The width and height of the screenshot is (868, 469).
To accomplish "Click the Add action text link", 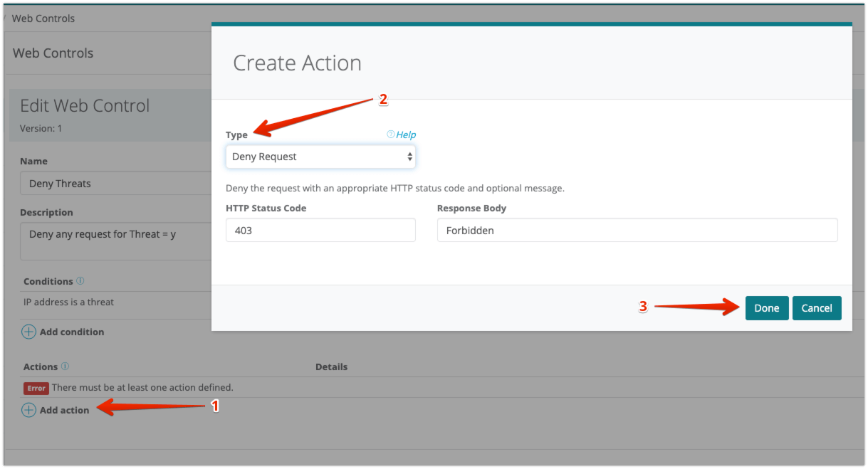I will (65, 410).
